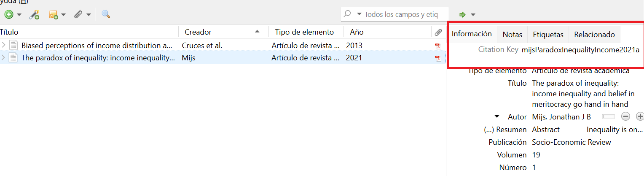Toggle the author name single-field mode switch

(x=609, y=116)
